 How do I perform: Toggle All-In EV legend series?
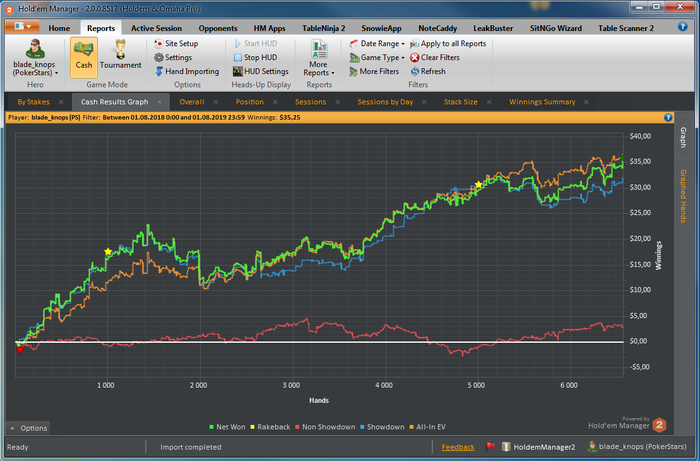click(x=427, y=427)
